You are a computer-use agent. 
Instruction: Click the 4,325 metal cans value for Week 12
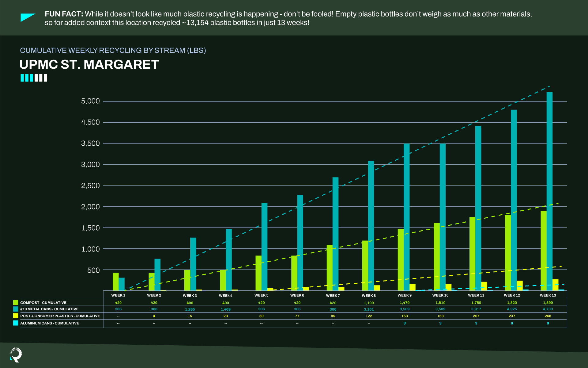(x=512, y=309)
